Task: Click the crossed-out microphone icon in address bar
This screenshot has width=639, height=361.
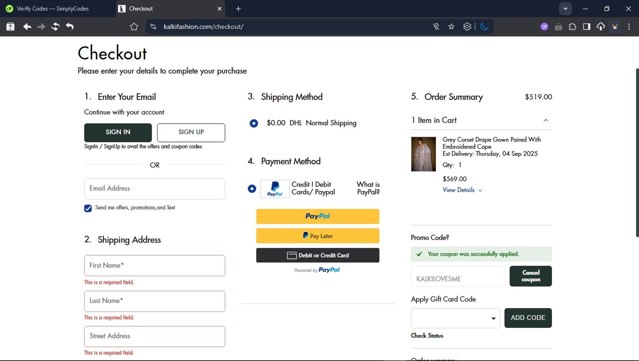Action: point(436,26)
